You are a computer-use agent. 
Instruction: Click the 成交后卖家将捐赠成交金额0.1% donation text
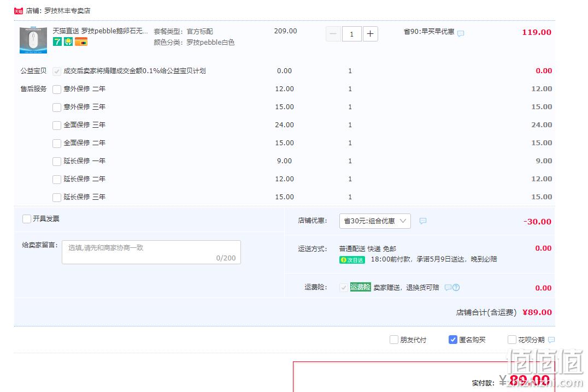click(x=134, y=71)
